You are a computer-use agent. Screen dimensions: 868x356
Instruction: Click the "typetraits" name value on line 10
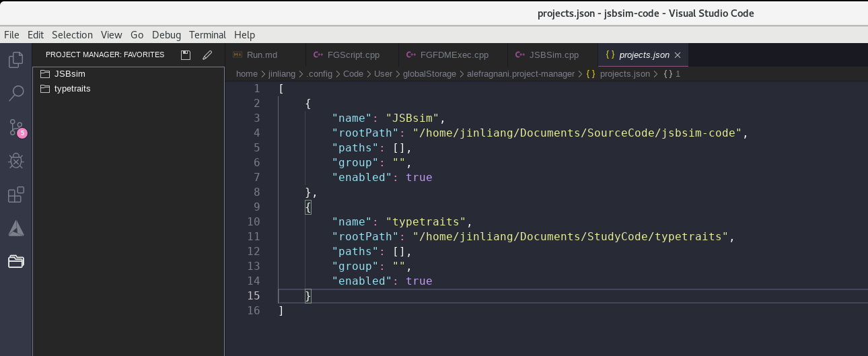coord(426,221)
